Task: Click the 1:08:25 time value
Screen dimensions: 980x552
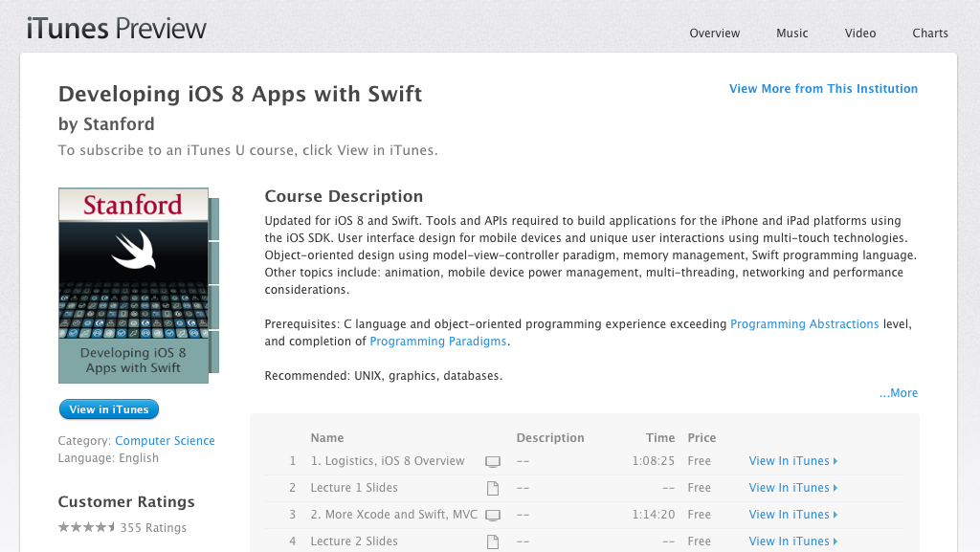Action: tap(653, 461)
